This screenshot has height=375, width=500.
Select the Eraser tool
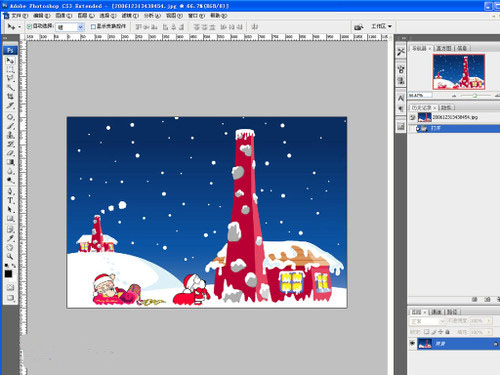(x=10, y=153)
